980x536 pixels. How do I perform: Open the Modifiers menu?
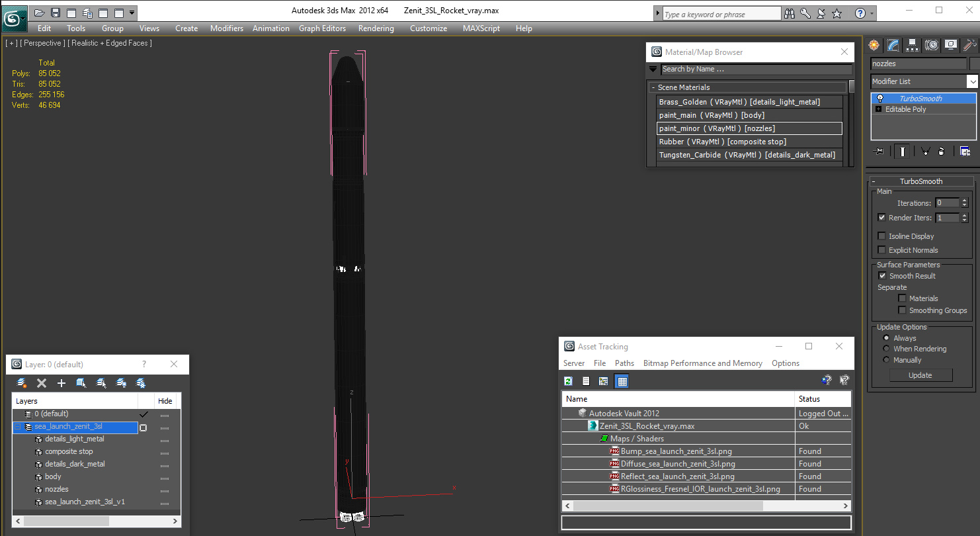[x=227, y=28]
